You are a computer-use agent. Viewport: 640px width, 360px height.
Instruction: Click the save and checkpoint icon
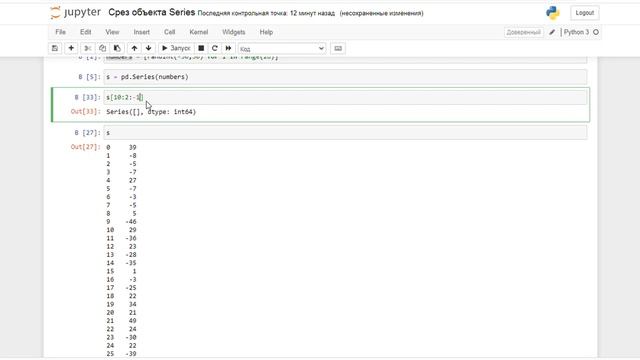pos(55,48)
